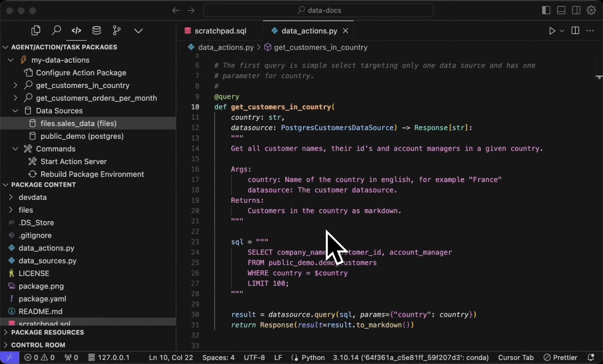
Task: Open data_actions.py in package content
Action: point(46,248)
